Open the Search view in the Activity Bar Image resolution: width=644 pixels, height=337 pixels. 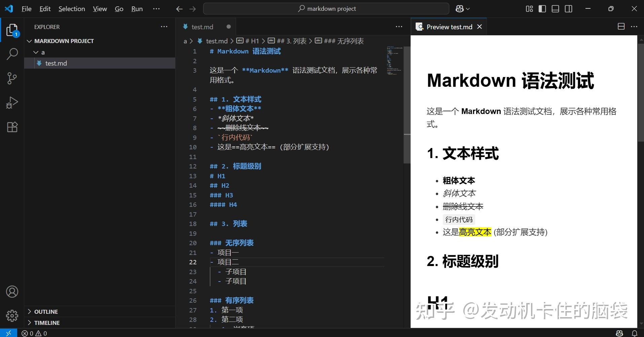pyautogui.click(x=12, y=53)
